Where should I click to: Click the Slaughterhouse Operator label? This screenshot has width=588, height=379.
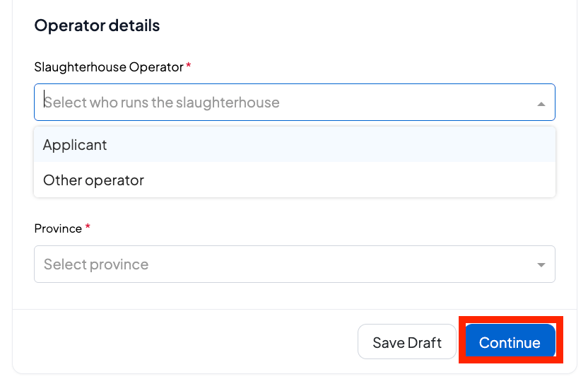pos(109,67)
